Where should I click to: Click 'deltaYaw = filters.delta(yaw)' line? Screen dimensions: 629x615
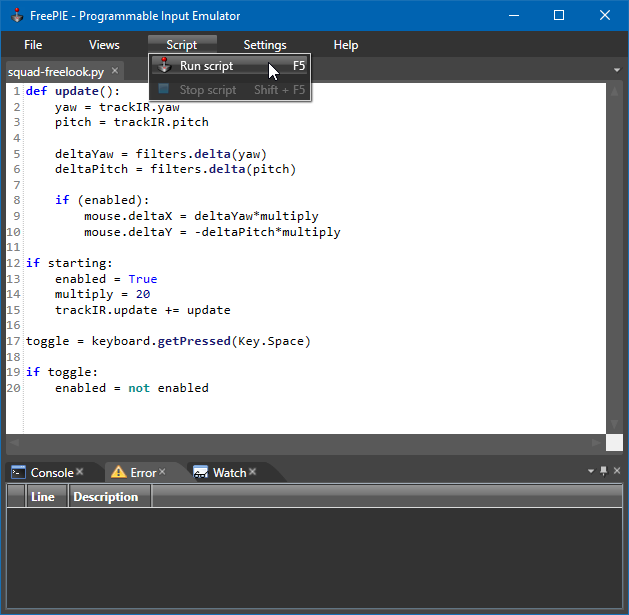pos(161,154)
